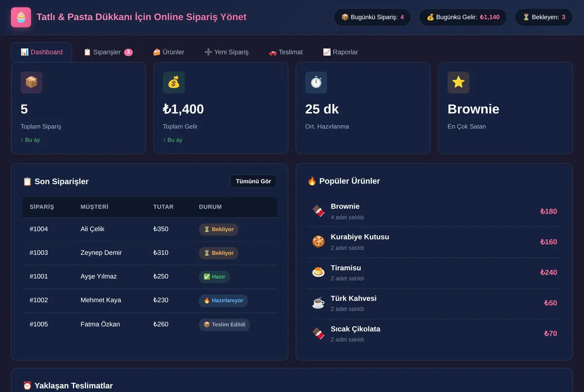584x392 pixels.
Task: Open the Raporlar tab
Action: click(x=340, y=52)
